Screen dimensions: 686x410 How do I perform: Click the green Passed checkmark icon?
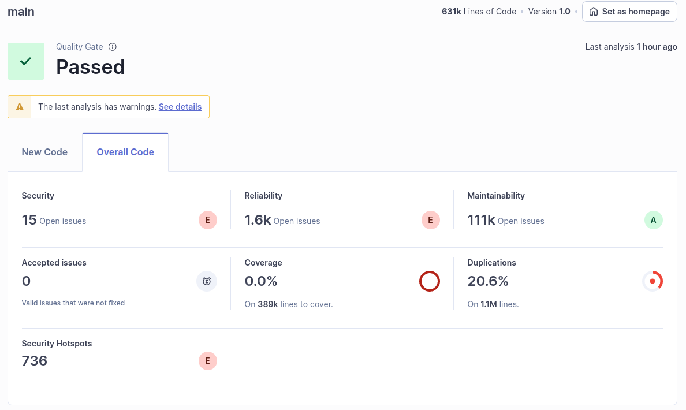coord(26,61)
